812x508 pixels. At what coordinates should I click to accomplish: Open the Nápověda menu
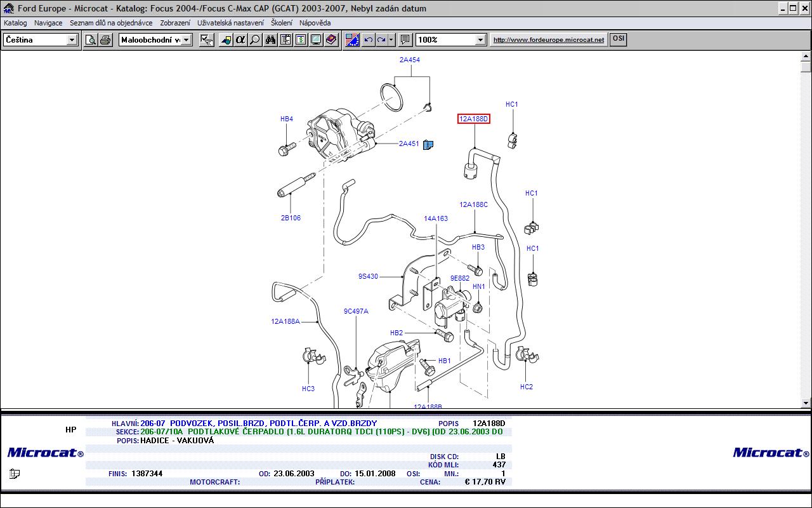[x=315, y=23]
